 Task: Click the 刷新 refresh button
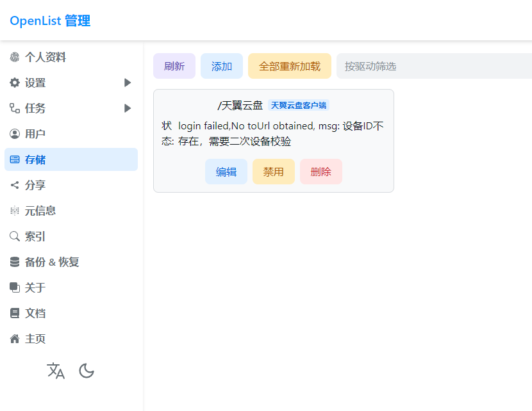(174, 66)
